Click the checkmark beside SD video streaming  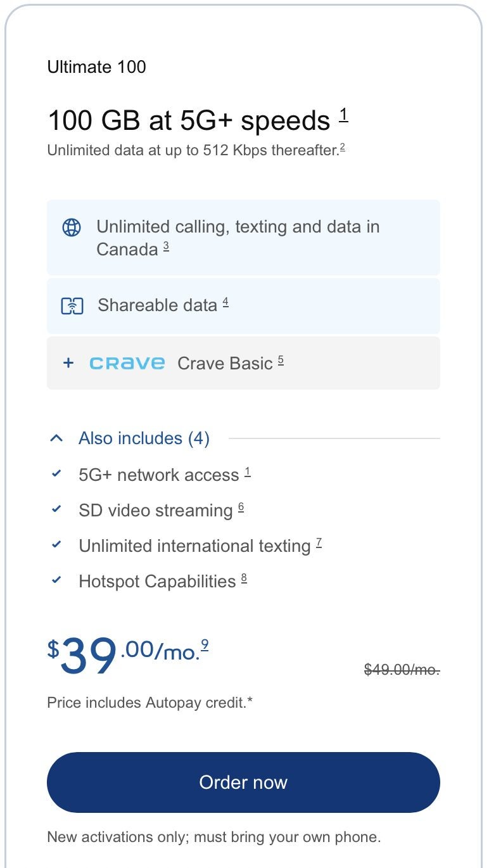58,509
